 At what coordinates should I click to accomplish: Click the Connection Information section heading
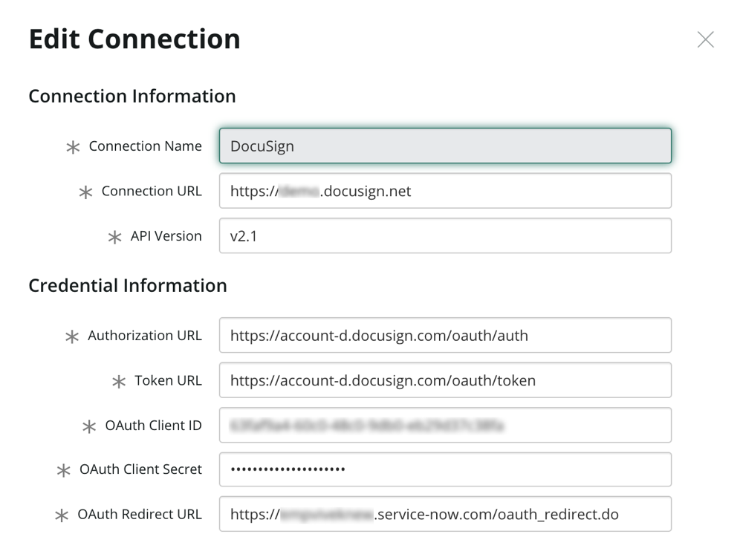[x=132, y=96]
